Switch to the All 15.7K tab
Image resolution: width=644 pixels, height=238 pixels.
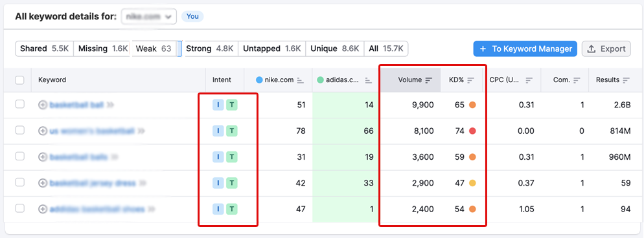click(x=386, y=49)
